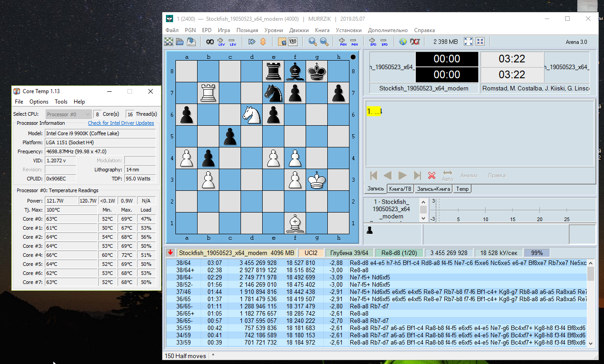
Task: Open the engine settings sliders icon
Action: [x=293, y=42]
